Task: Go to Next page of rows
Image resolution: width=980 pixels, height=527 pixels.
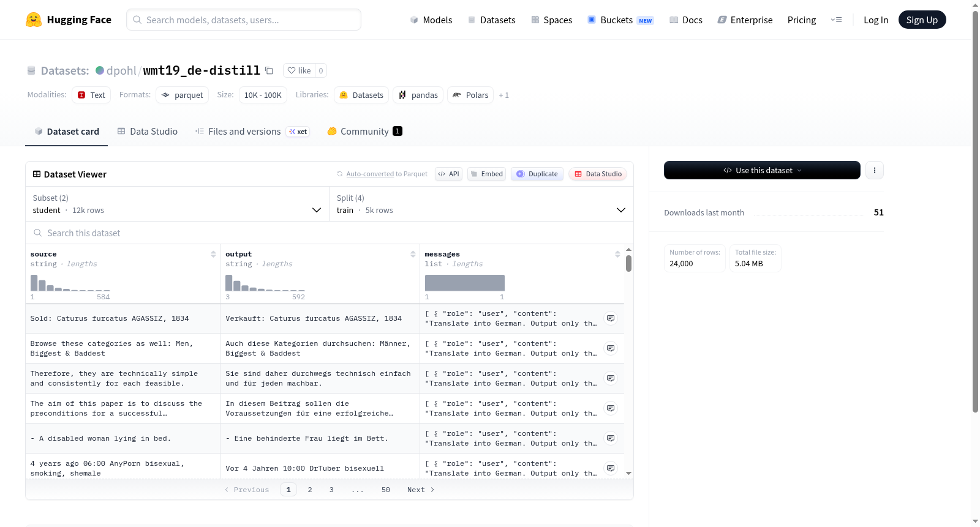Action: click(x=421, y=490)
